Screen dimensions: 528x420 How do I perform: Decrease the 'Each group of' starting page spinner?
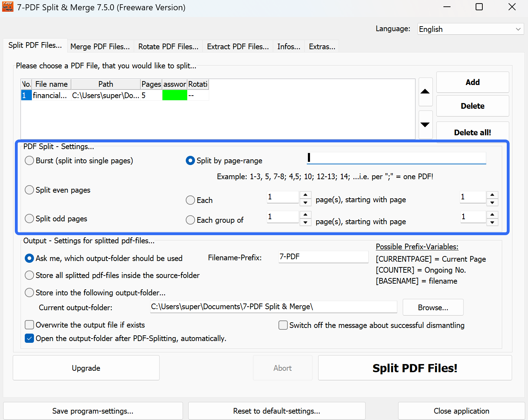pyautogui.click(x=492, y=222)
